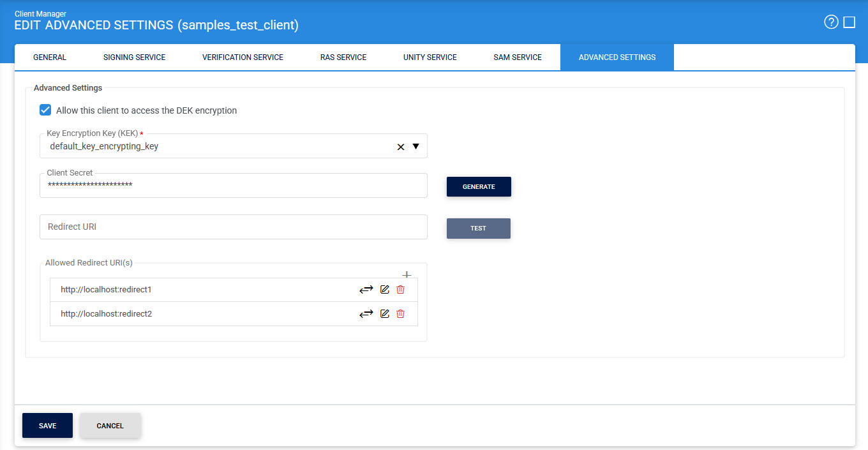Click swap arrows icon for redirect2 URI
Image resolution: width=868 pixels, height=450 pixels.
click(366, 313)
